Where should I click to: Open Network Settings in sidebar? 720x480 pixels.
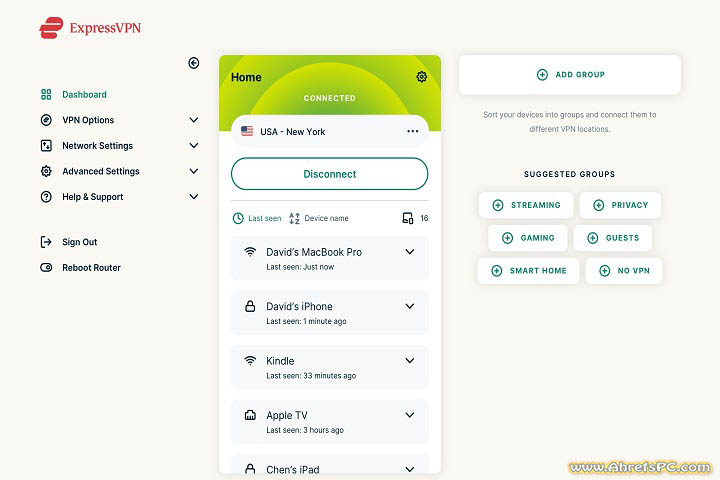click(97, 146)
